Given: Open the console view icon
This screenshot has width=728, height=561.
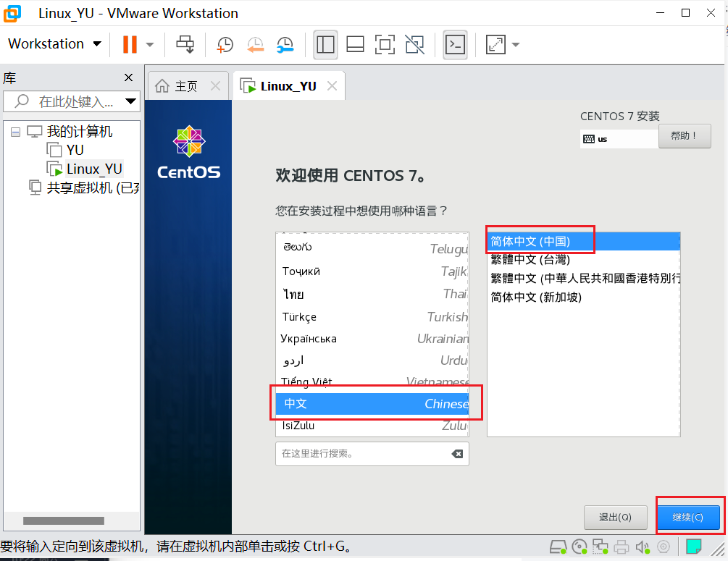Looking at the screenshot, I should click(x=456, y=45).
